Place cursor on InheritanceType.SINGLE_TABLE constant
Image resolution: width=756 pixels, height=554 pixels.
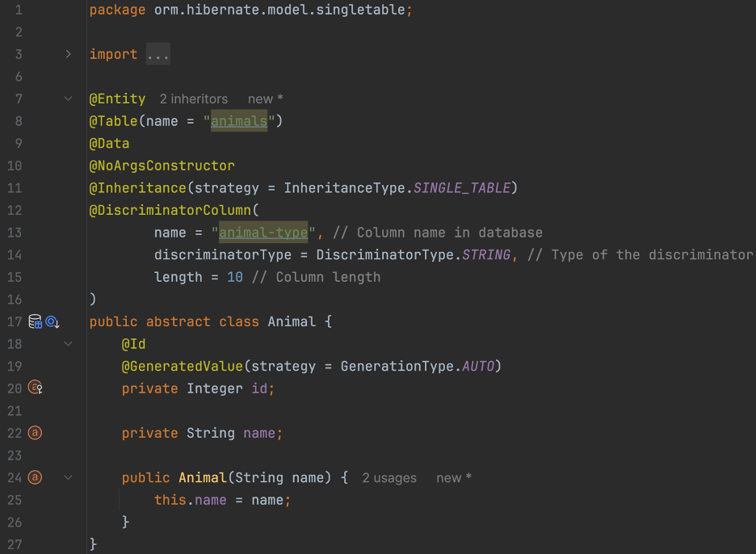coord(462,187)
